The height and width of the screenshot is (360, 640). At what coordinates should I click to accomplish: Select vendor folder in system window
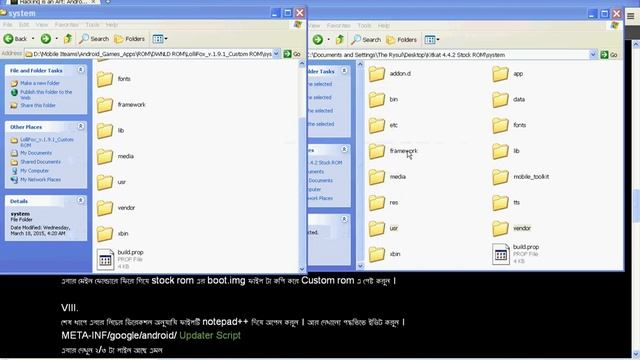tap(116, 208)
